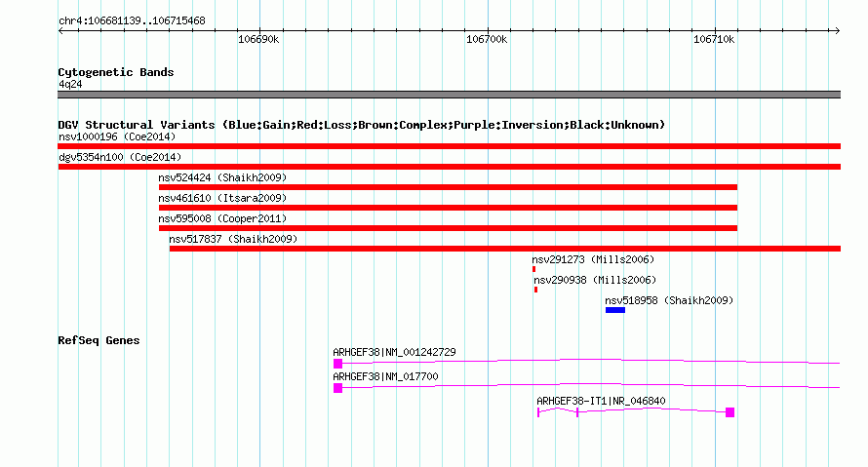This screenshot has height=467, width=868.
Task: Click the 106710k ruler tick label
Action: pyautogui.click(x=714, y=39)
